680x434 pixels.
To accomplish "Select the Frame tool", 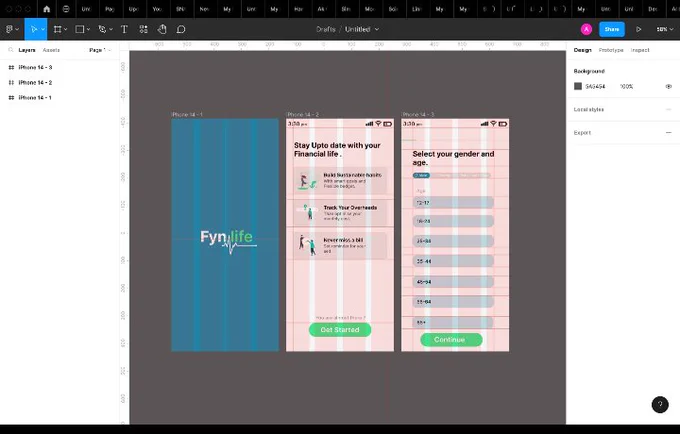I will (57, 29).
